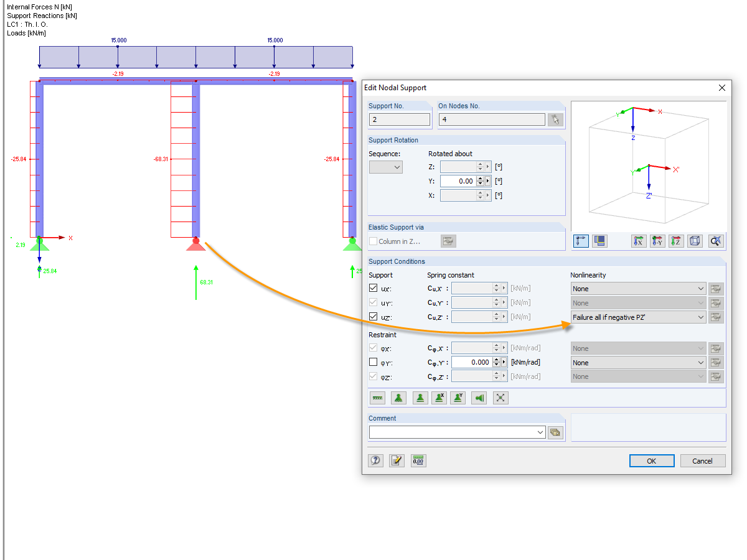Screen dimensions: 747x560
Task: Select the hinged support preset icon
Action: pos(398,398)
